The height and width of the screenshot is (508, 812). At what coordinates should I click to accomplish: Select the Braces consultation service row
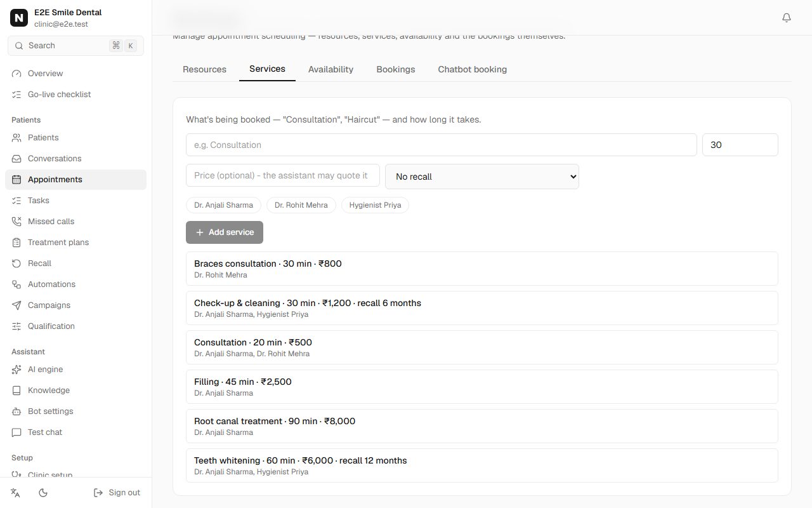(482, 269)
